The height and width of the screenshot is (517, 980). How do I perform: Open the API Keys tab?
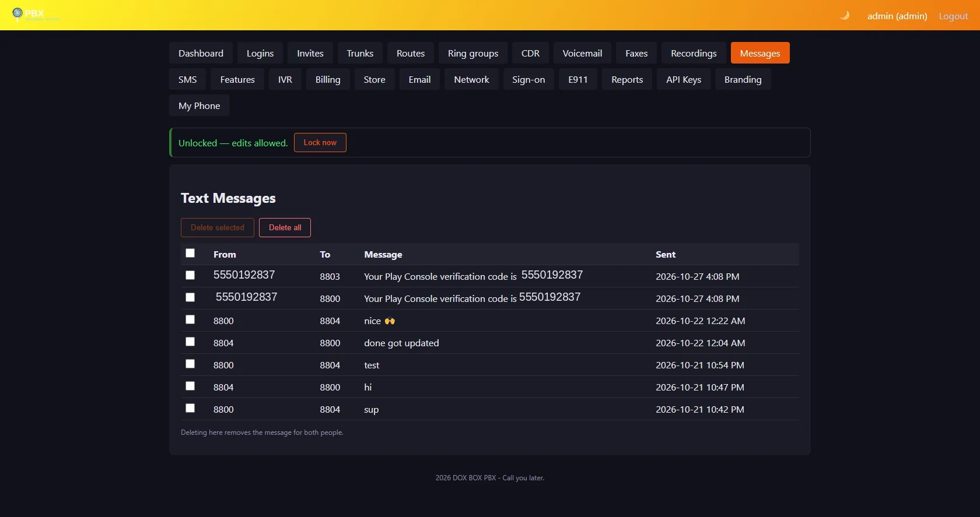(x=684, y=79)
